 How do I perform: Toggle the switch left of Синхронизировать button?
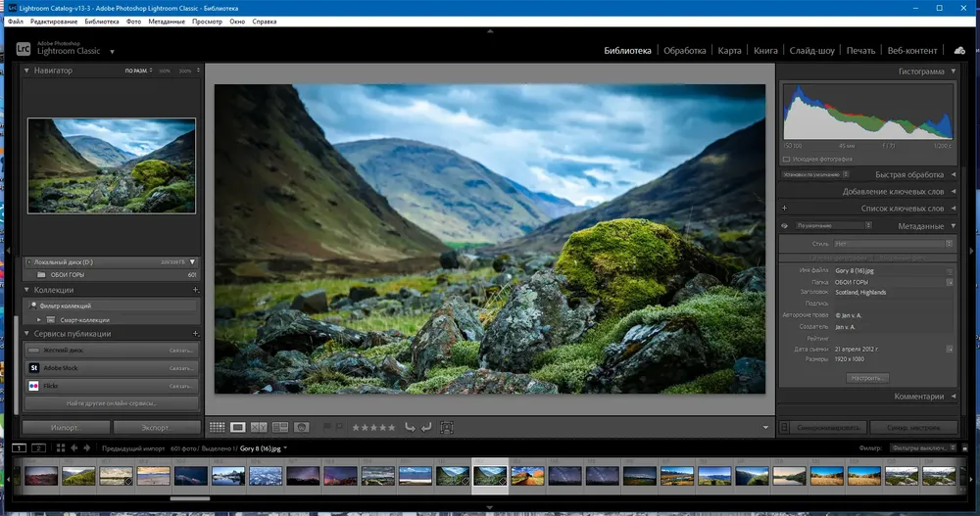(x=785, y=428)
